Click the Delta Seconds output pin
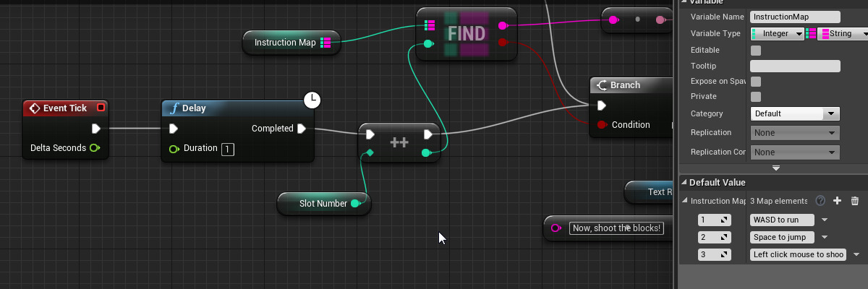This screenshot has height=289, width=868. (95, 148)
